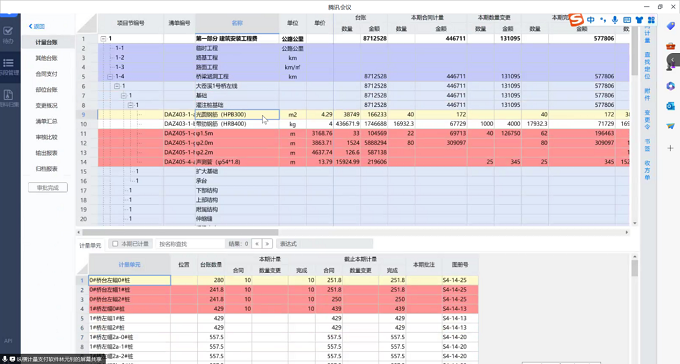Tick the 本期已计量 checkbox

point(115,244)
